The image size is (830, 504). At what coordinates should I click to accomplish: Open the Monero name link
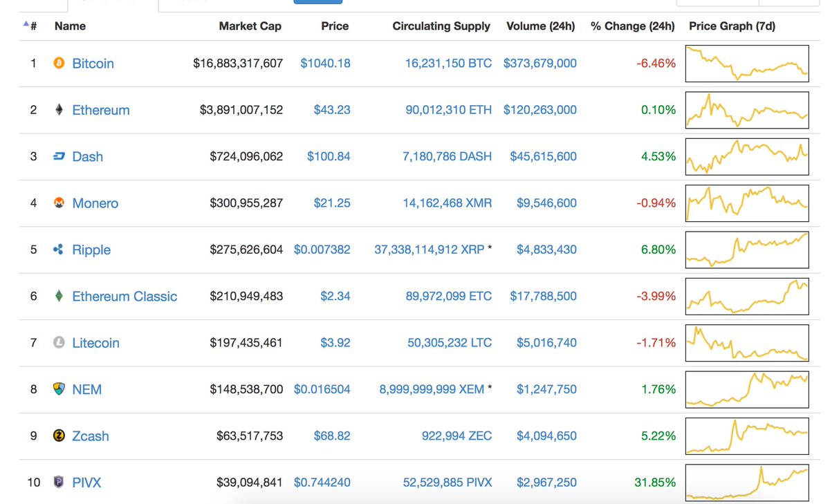tap(95, 203)
